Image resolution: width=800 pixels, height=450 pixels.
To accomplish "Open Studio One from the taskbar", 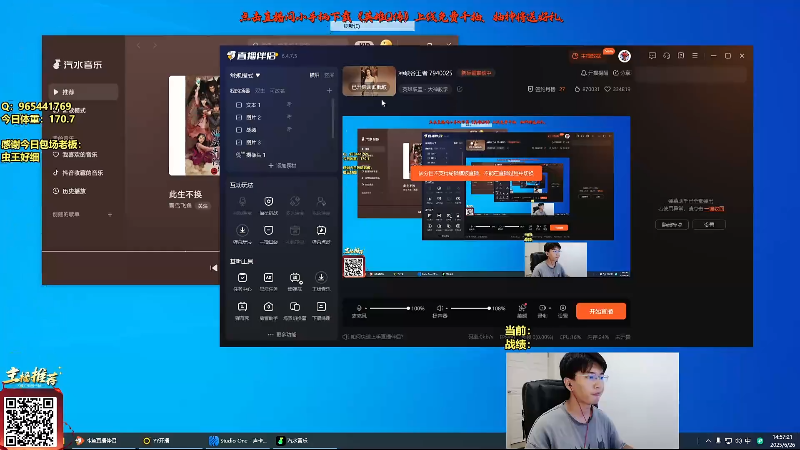I will [238, 440].
